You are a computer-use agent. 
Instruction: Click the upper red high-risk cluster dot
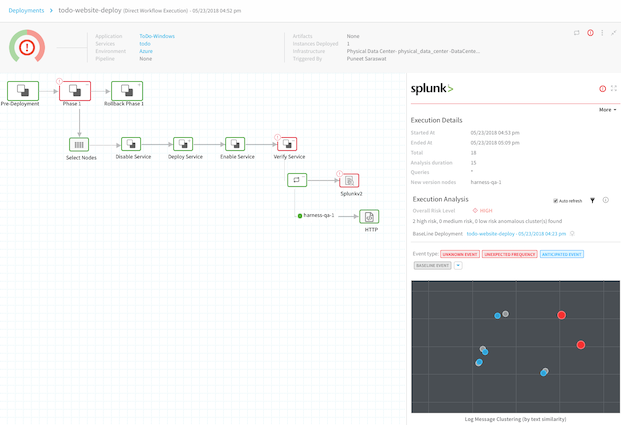561,315
